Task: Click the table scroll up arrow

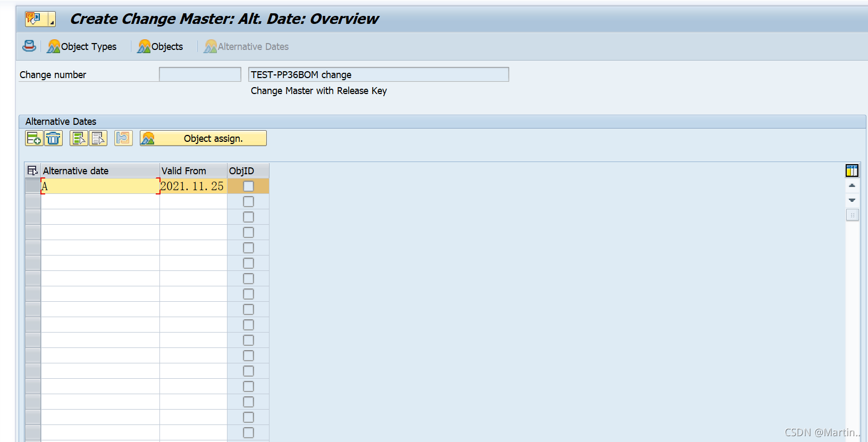Action: [852, 185]
